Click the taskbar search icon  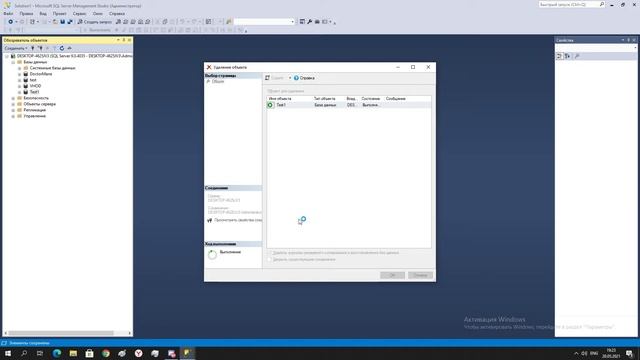24,353
